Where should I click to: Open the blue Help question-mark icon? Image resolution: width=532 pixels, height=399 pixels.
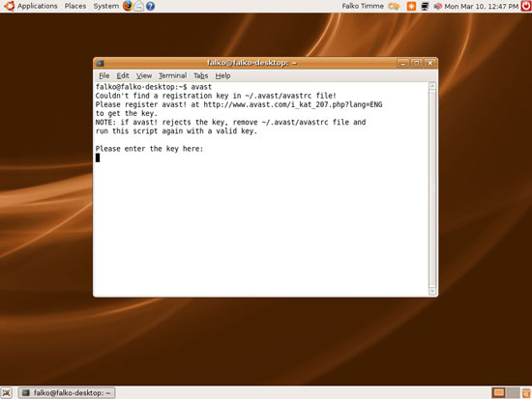[150, 6]
